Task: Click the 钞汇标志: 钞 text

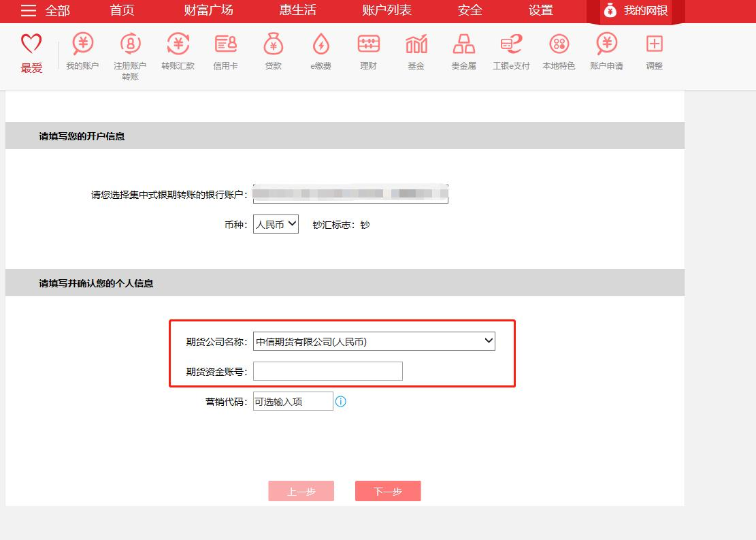Action: [342, 225]
